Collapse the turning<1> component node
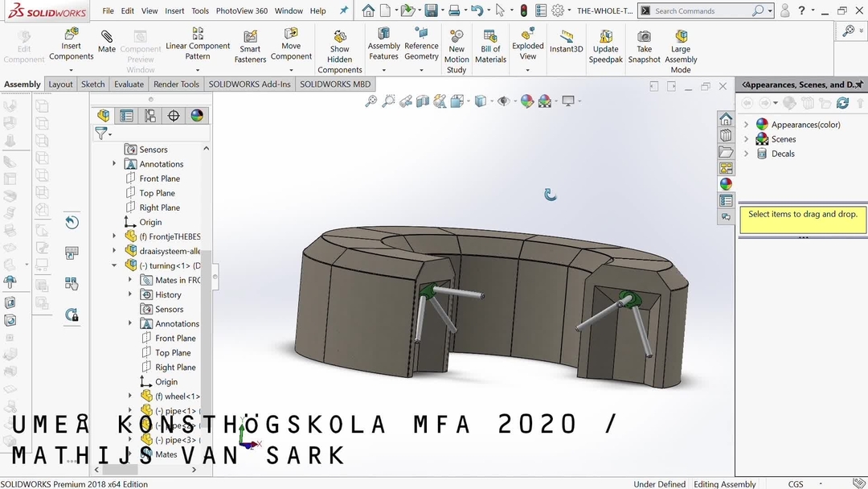This screenshot has height=489, width=868. pos(114,265)
